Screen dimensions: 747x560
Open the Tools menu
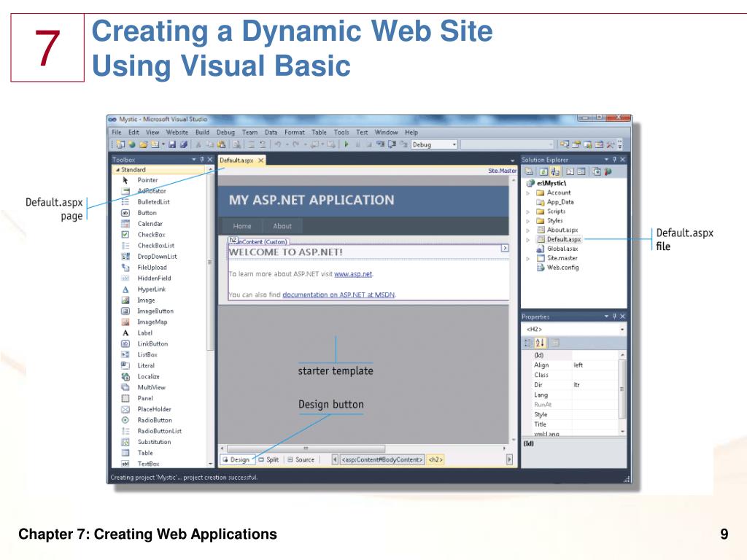click(341, 133)
